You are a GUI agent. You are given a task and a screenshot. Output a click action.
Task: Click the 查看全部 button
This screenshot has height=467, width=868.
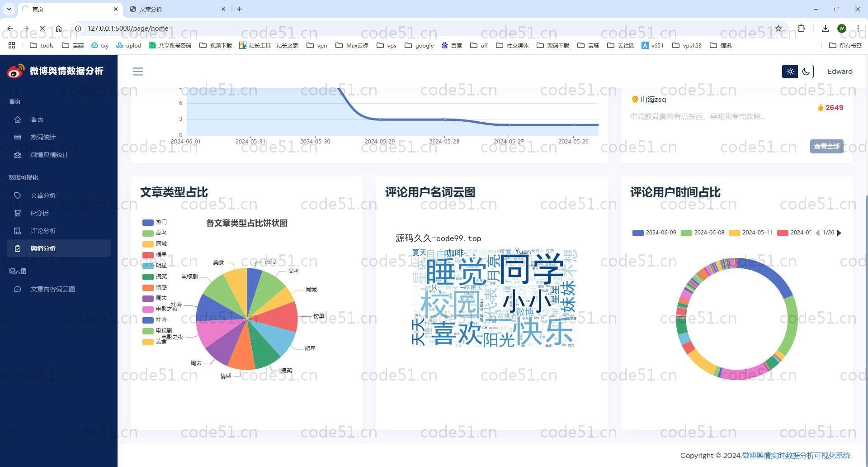click(826, 146)
